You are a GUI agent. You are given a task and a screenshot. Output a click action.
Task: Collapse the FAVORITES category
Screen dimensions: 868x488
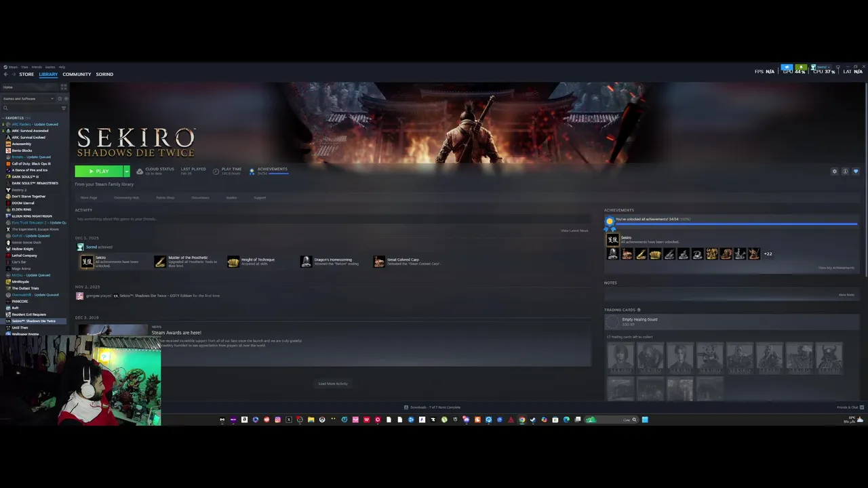click(x=15, y=118)
